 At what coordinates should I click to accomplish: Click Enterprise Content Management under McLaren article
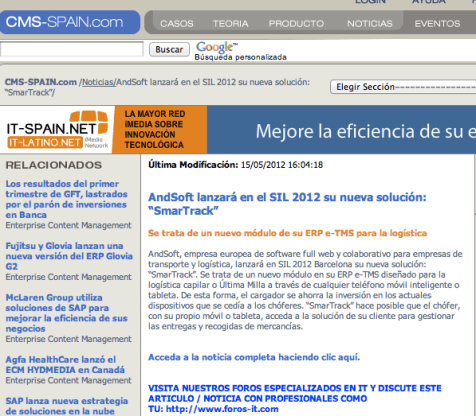coord(68,339)
